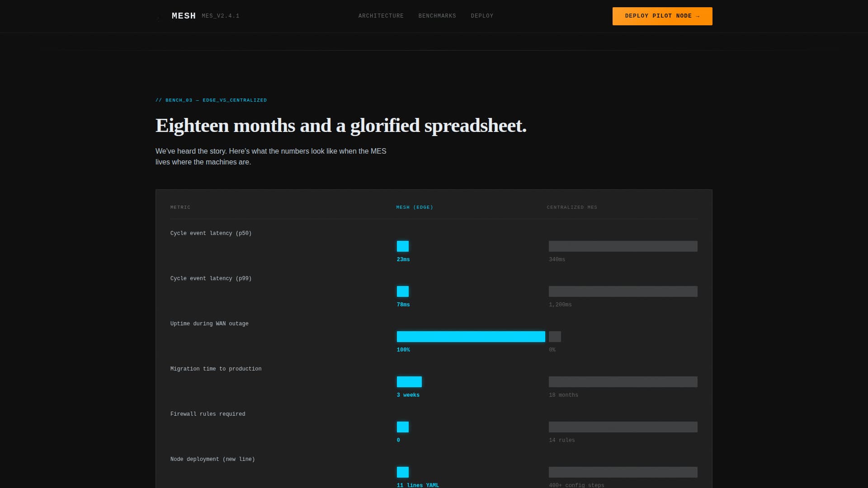Click the 0% uptime value
Image resolution: width=868 pixels, height=488 pixels.
pyautogui.click(x=552, y=350)
